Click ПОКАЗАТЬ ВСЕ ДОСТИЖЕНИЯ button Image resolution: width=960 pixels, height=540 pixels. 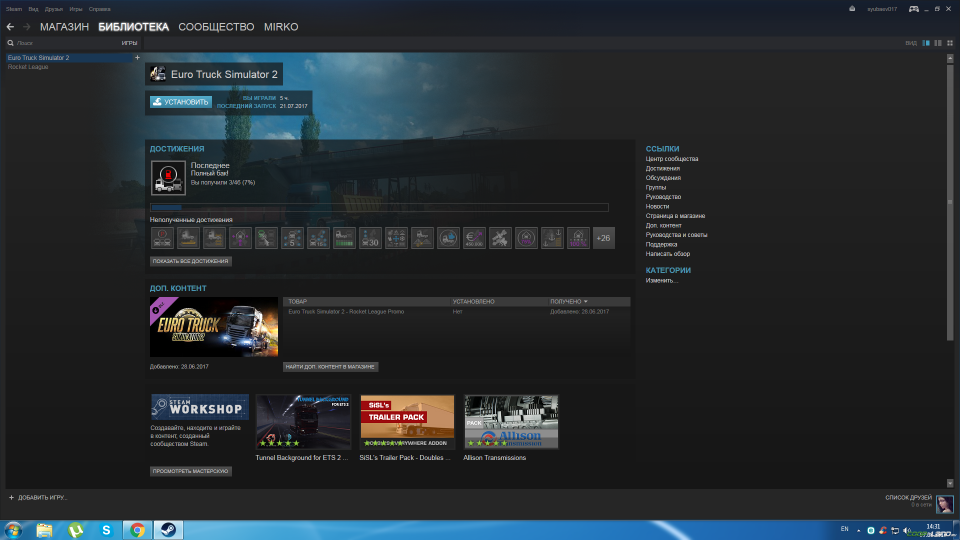[x=190, y=261]
